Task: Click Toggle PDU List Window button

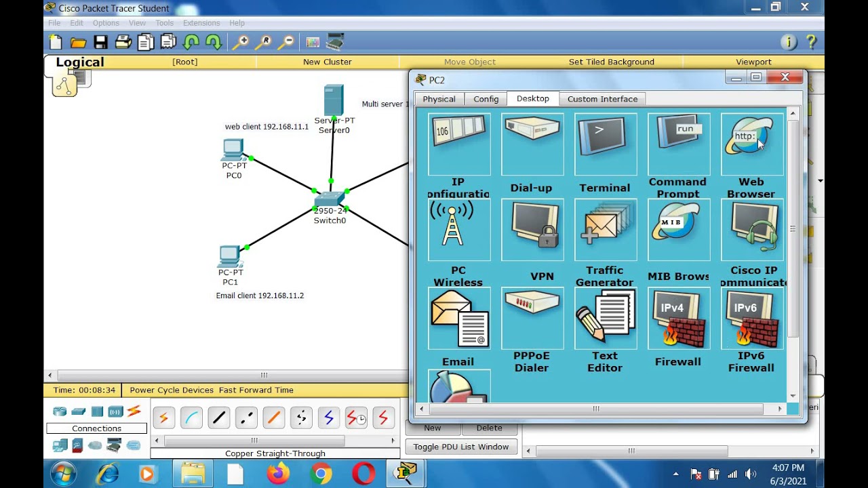Action: [461, 447]
